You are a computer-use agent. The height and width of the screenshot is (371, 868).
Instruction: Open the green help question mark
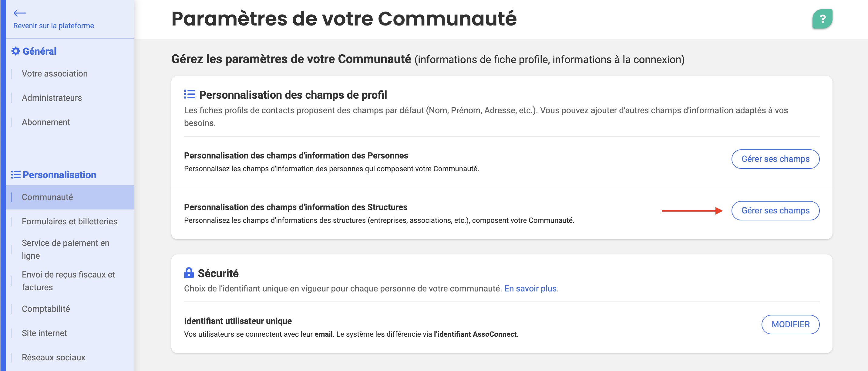tap(822, 19)
